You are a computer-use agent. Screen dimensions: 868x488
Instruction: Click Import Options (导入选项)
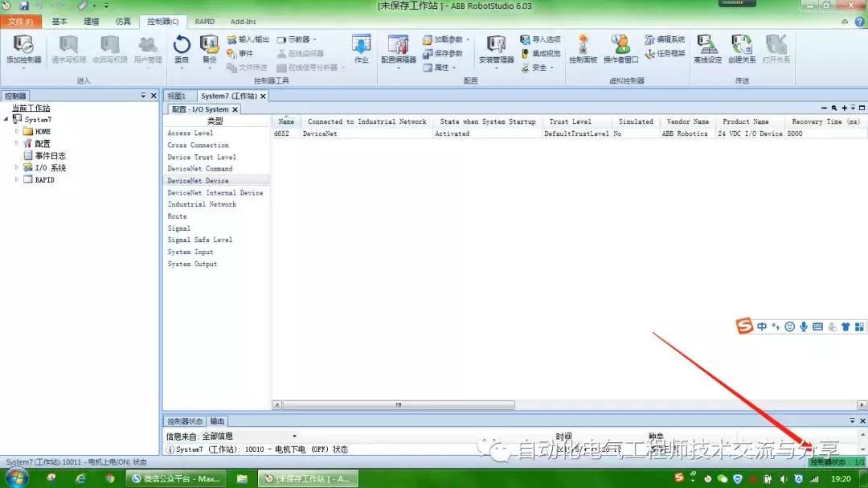[540, 39]
